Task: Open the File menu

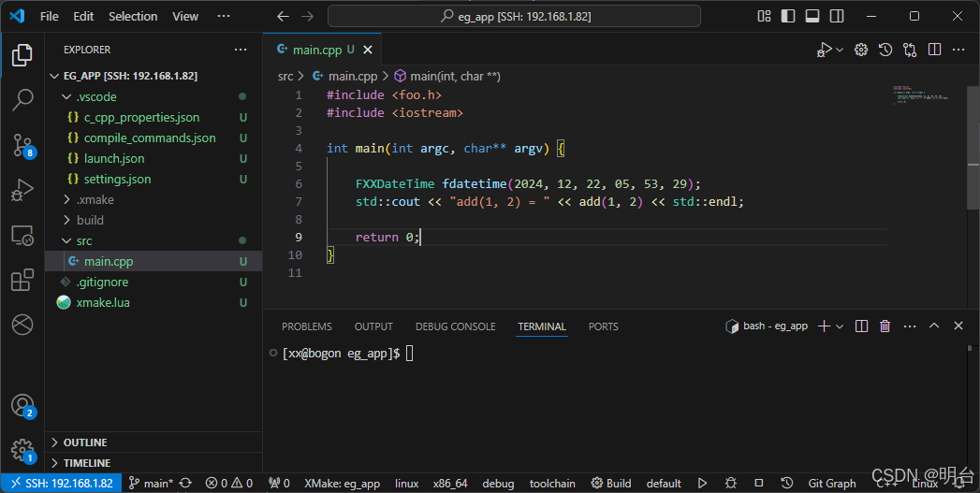Action: click(x=50, y=16)
